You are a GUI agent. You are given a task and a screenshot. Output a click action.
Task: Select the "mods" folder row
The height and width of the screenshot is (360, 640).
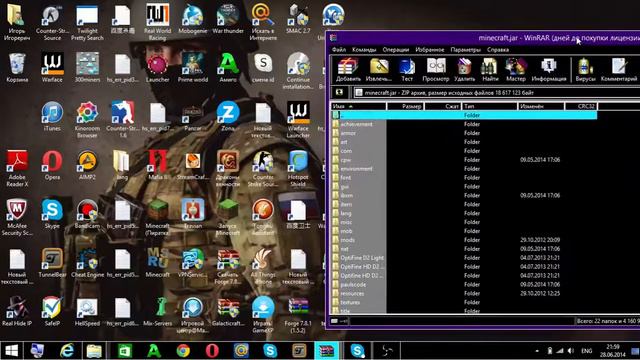pyautogui.click(x=464, y=240)
